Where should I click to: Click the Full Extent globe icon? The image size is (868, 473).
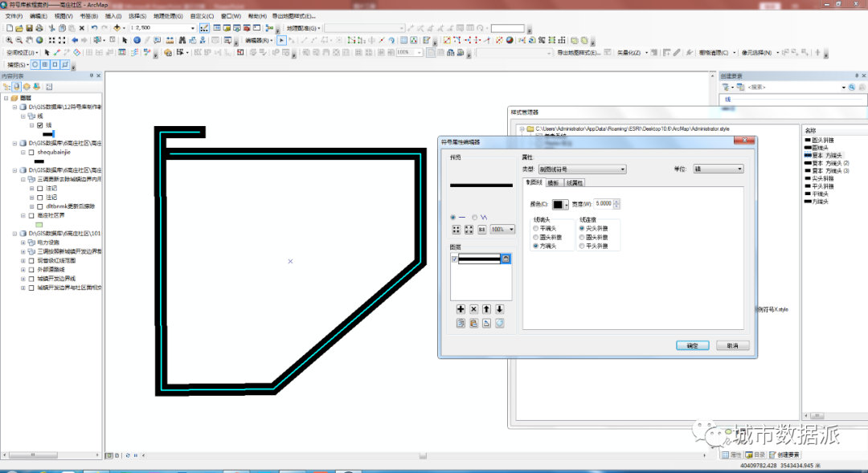pyautogui.click(x=39, y=40)
